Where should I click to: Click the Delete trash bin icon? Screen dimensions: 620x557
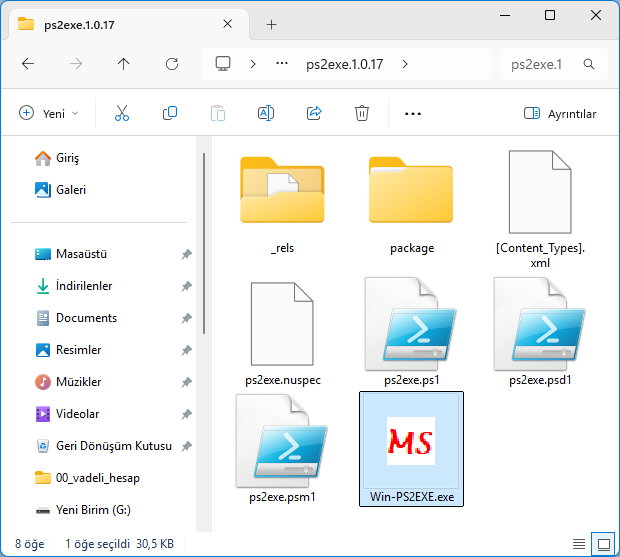361,113
